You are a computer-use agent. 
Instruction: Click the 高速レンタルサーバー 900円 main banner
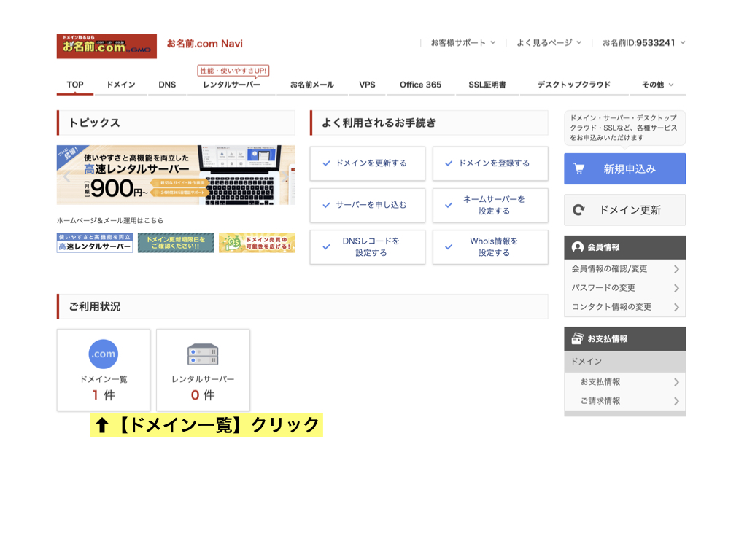pyautogui.click(x=176, y=175)
